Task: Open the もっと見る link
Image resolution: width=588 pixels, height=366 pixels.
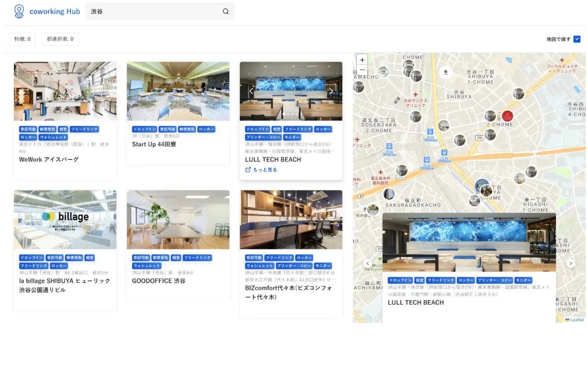Action: pyautogui.click(x=261, y=170)
